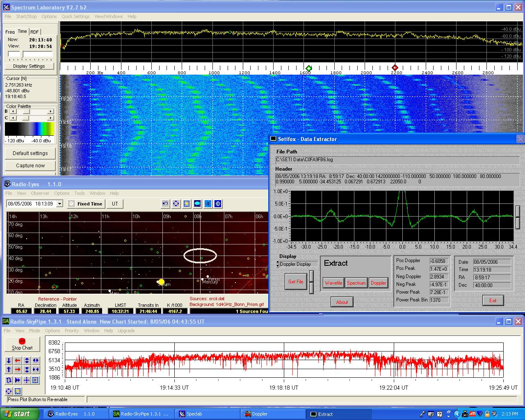Open Quick Settings menu in Spectrum Laboratory
The width and height of the screenshot is (525, 420).
point(75,16)
